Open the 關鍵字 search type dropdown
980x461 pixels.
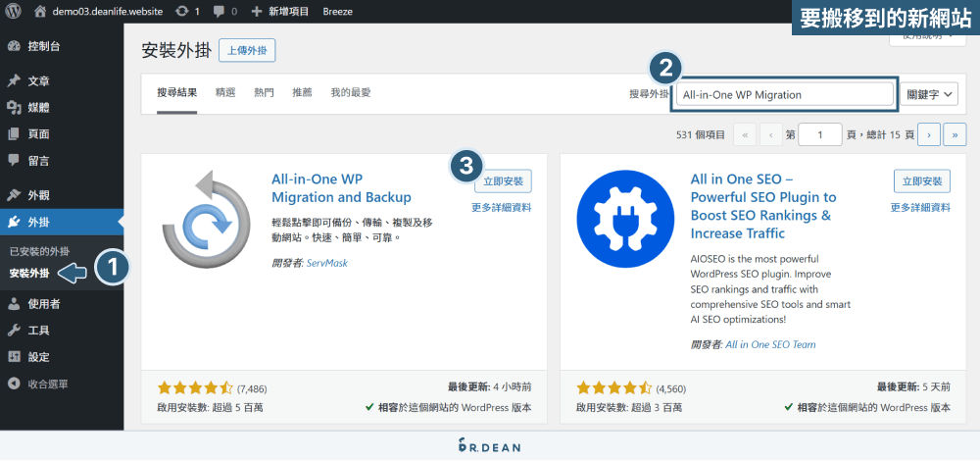(929, 94)
